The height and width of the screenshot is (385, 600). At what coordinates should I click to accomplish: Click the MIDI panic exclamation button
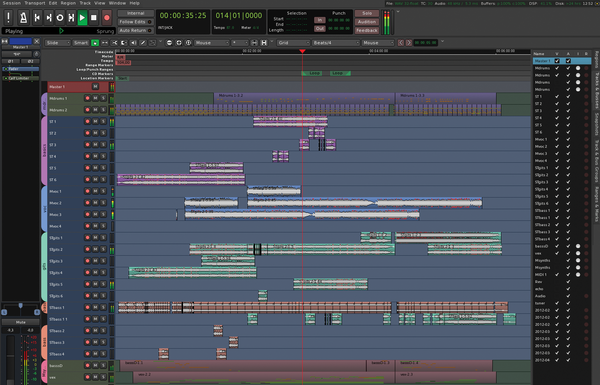[x=8, y=18]
